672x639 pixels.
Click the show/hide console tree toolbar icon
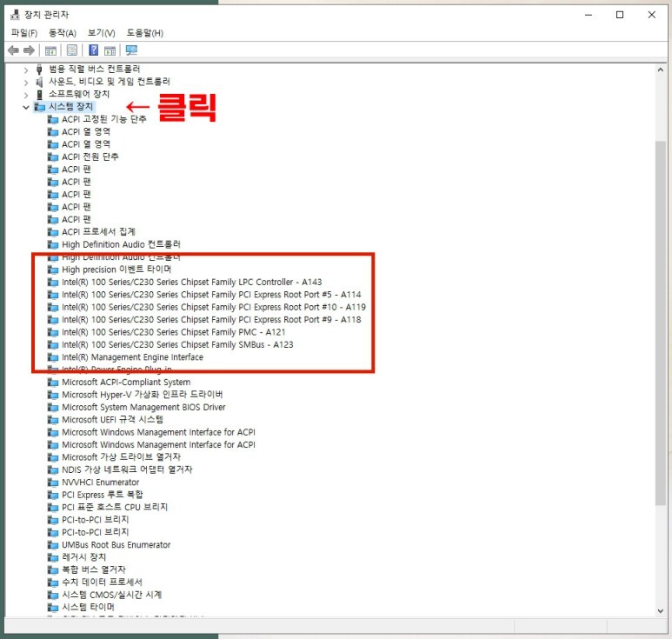click(x=50, y=50)
